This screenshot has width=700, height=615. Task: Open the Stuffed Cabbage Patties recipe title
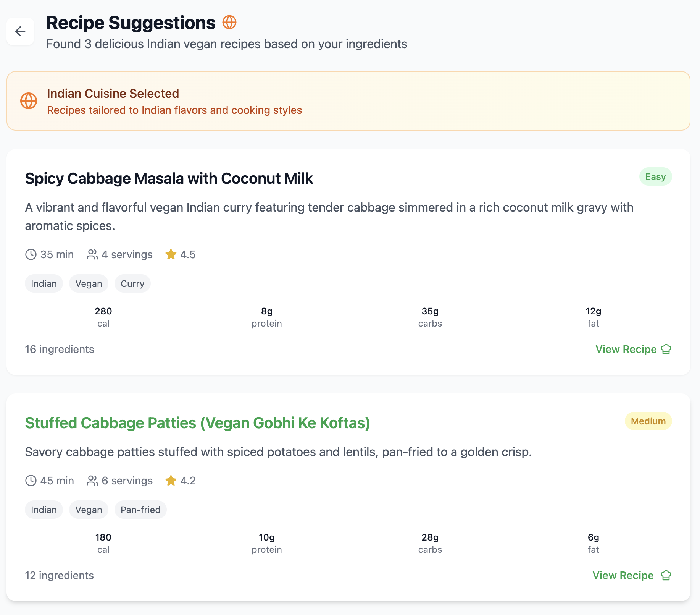197,423
